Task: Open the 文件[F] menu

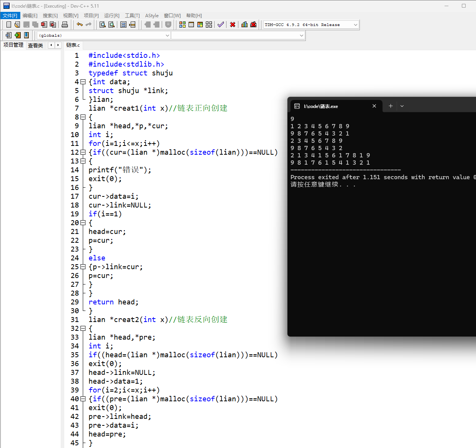Action: (10, 16)
